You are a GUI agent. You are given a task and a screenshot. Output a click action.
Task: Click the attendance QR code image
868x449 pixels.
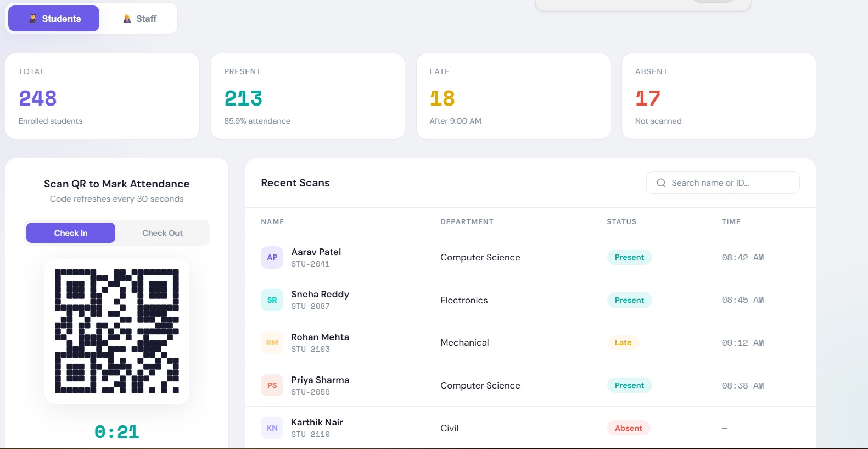coord(117,331)
